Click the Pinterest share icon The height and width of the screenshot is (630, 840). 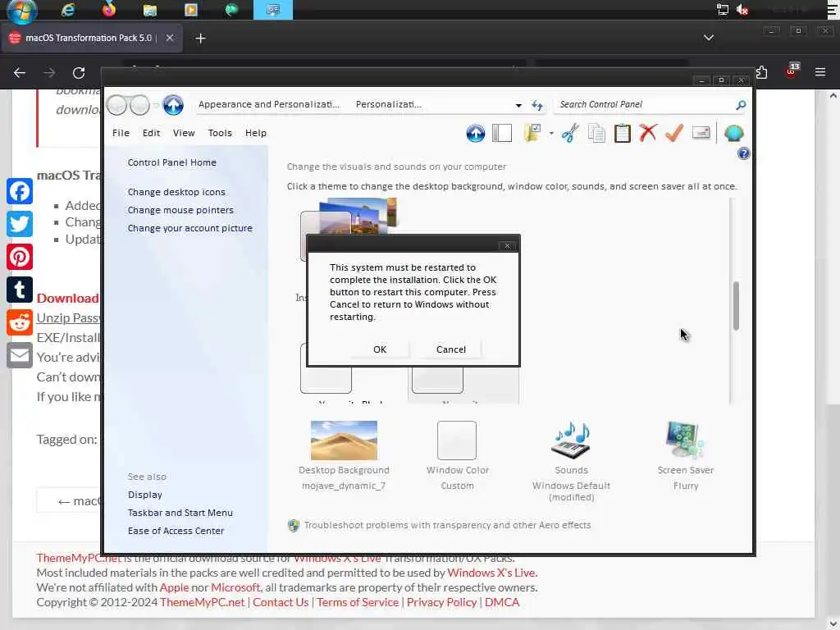tap(20, 257)
